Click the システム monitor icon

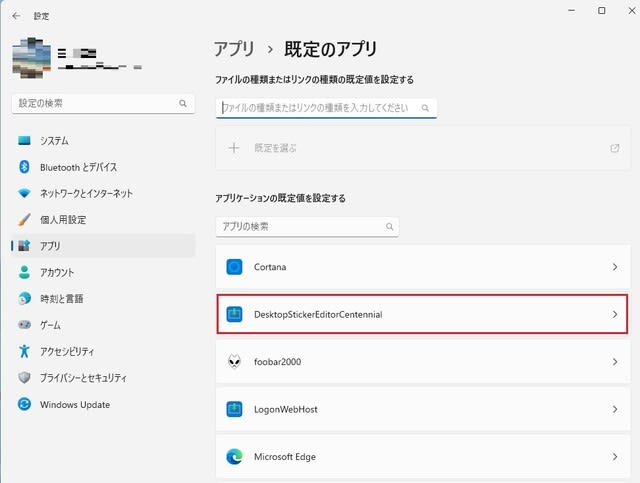(x=24, y=141)
